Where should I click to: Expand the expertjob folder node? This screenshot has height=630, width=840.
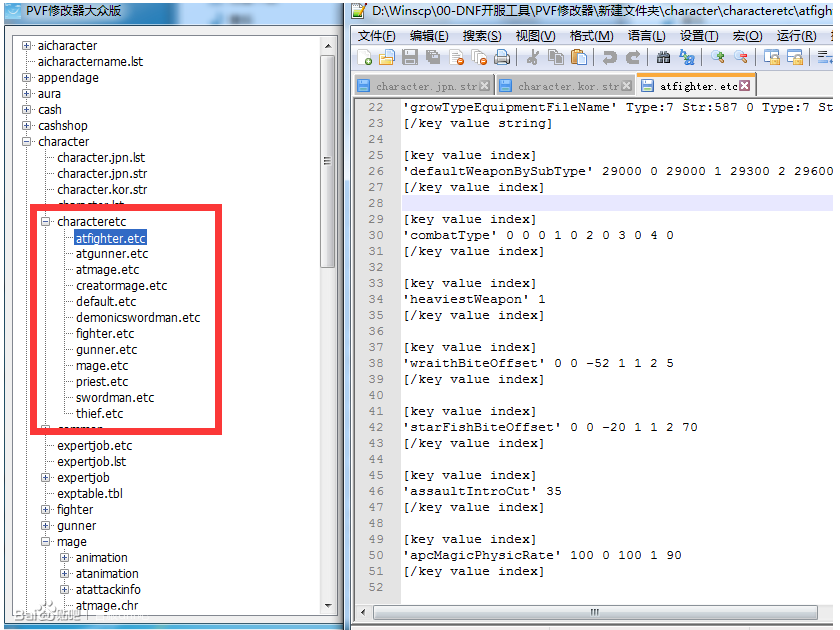(46, 478)
